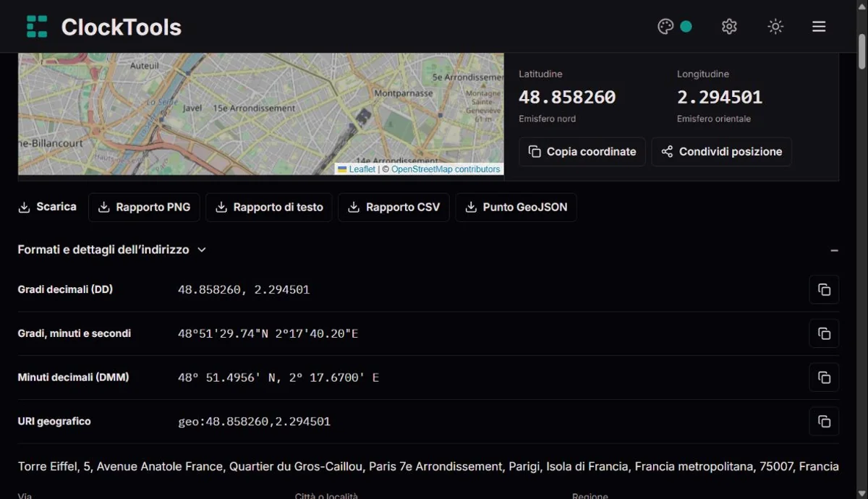The width and height of the screenshot is (868, 499).
Task: Copy Minuti decimali (DMM) value
Action: pos(824,378)
